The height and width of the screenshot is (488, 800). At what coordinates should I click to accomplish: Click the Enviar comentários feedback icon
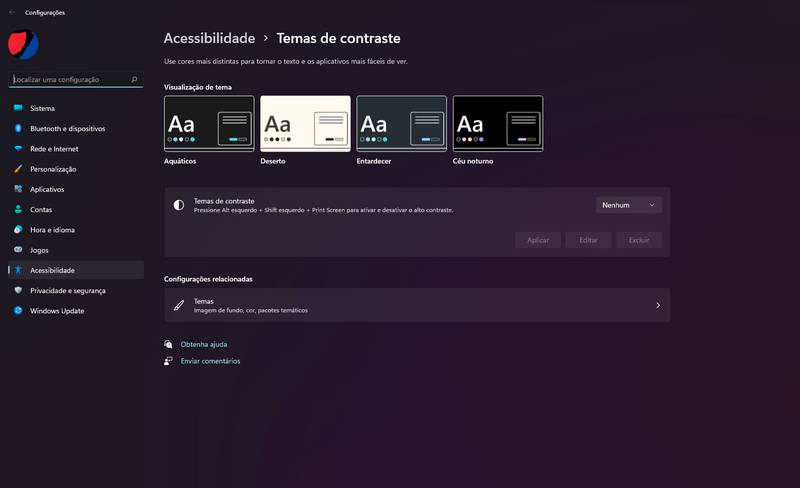(168, 361)
